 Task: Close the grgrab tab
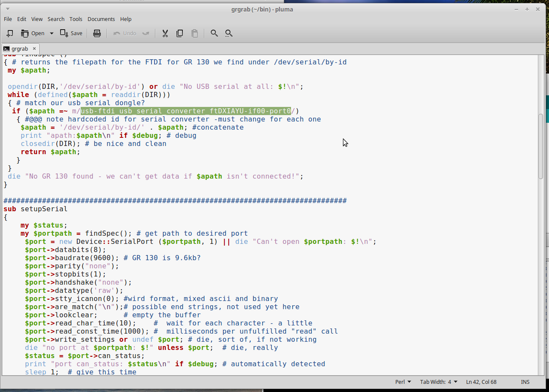34,49
